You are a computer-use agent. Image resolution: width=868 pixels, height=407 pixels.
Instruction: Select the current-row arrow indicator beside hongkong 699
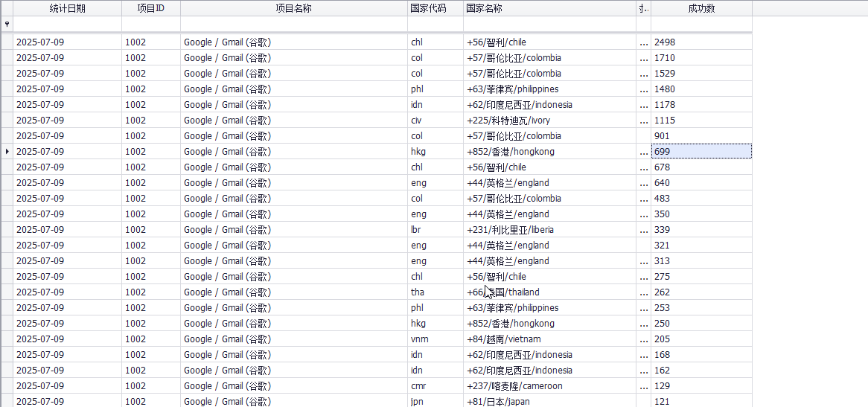[7, 152]
